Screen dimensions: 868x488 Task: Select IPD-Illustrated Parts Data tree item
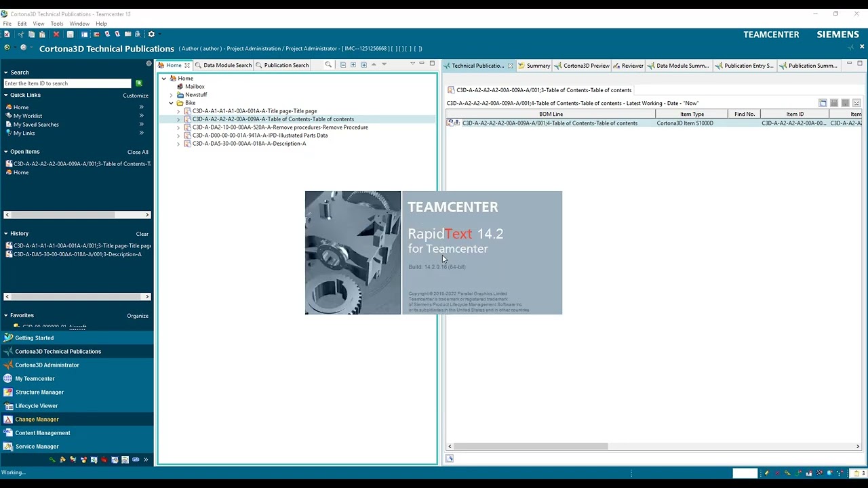tap(260, 136)
